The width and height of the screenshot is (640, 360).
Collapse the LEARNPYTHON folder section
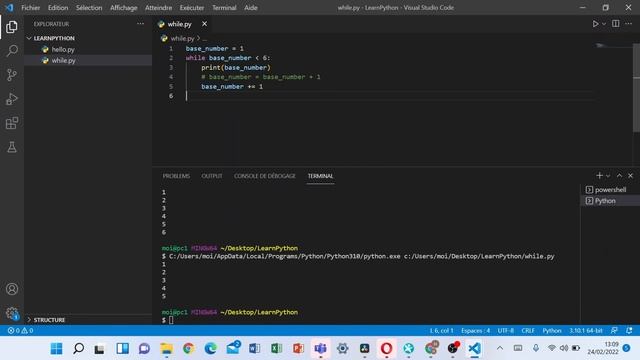pos(54,38)
